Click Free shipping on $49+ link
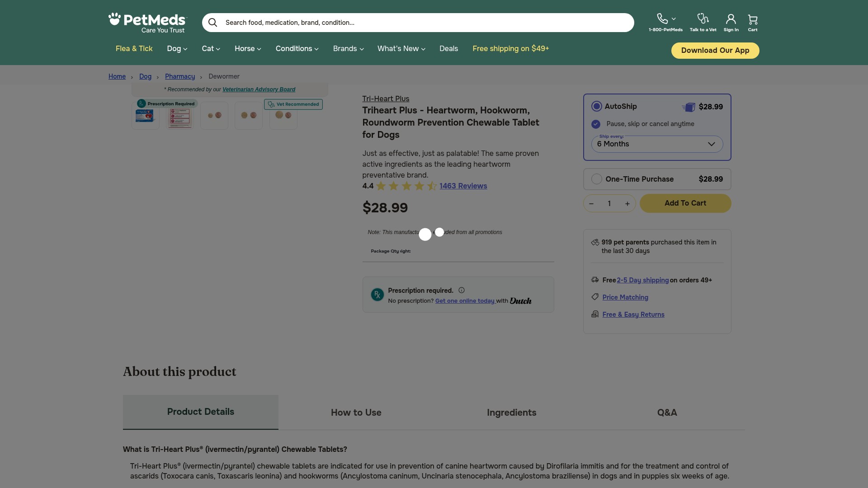The width and height of the screenshot is (868, 488). (511, 49)
